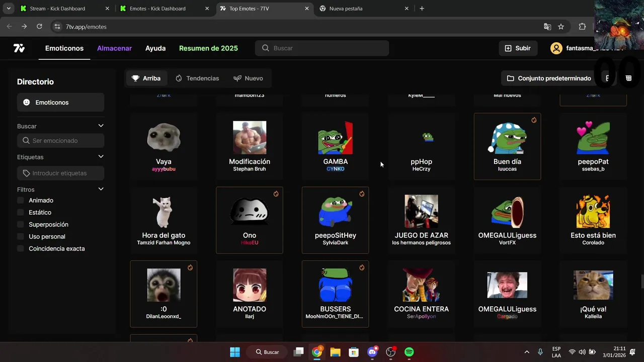
Task: Open the ppHop emote card
Action: 421,146
